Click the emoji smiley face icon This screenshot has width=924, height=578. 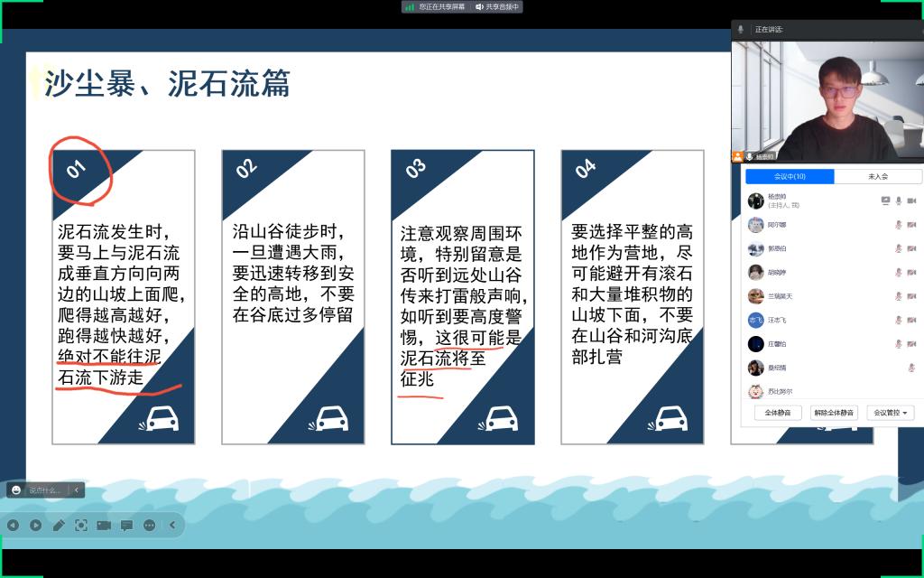click(x=16, y=490)
